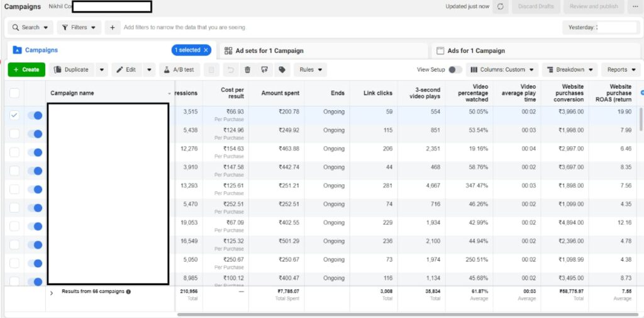Open the Filters dropdown
The height and width of the screenshot is (318, 644).
[79, 28]
